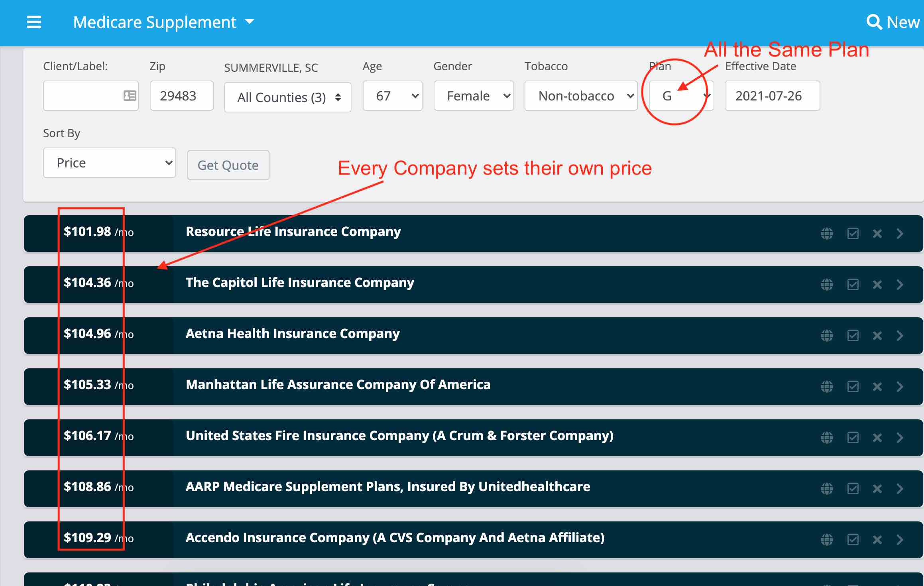Viewport: 924px width, 586px height.
Task: Click globe icon for Capitol Life Insurance
Action: (827, 285)
